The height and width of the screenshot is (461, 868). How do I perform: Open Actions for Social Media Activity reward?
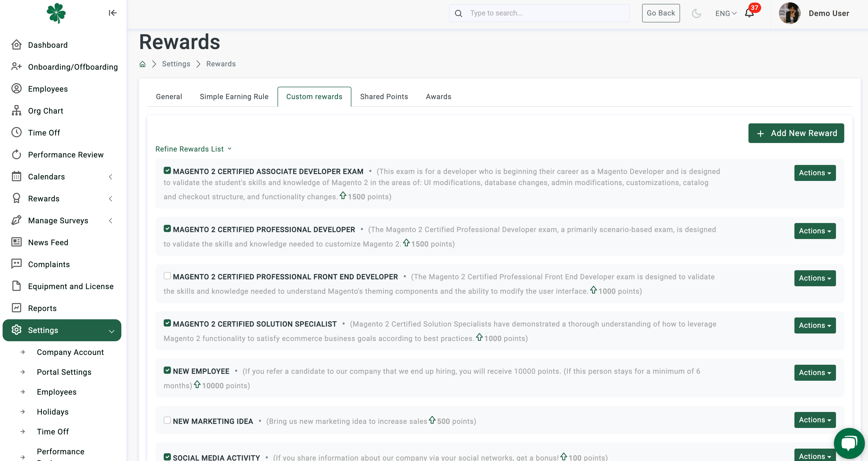click(x=815, y=455)
